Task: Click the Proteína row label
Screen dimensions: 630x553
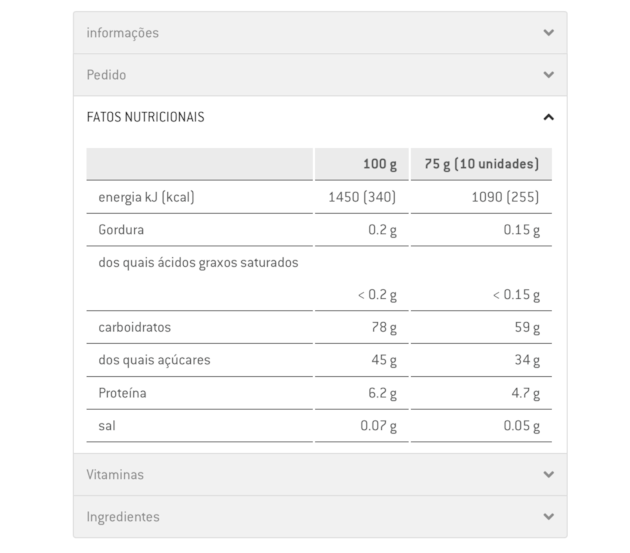Action: pyautogui.click(x=122, y=393)
